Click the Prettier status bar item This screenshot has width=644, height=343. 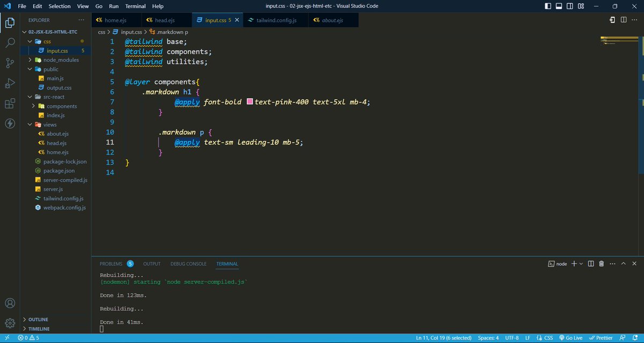[601, 338]
